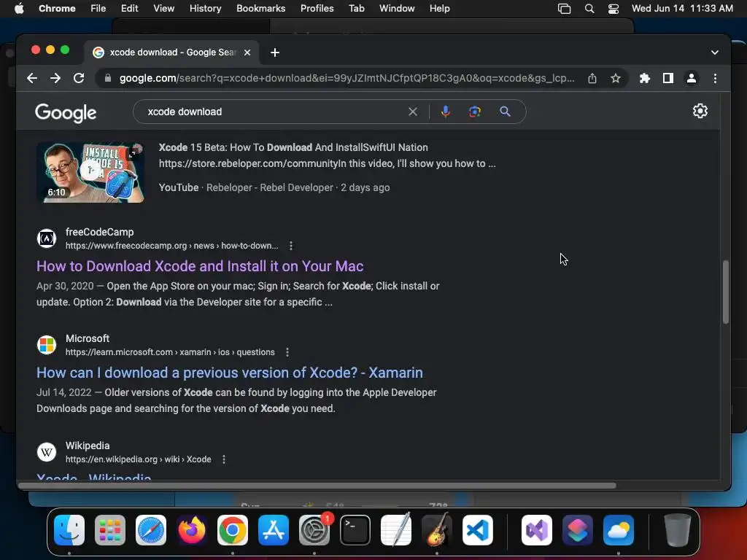Open the View menu

pyautogui.click(x=163, y=9)
